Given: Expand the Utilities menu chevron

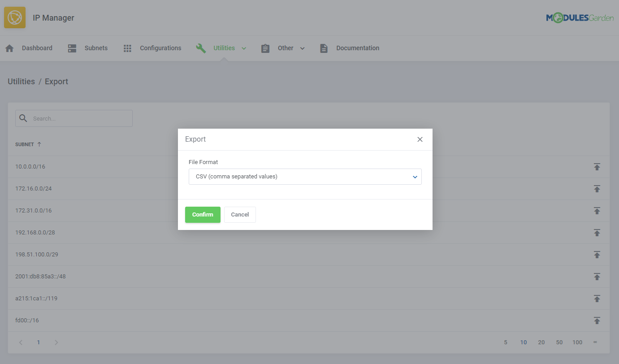Looking at the screenshot, I should pos(243,48).
